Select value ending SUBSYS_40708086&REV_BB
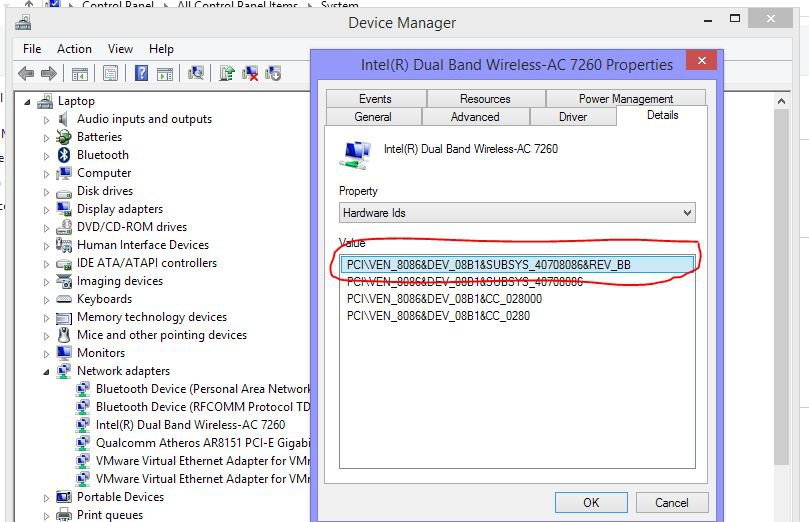809x522 pixels. pyautogui.click(x=517, y=265)
